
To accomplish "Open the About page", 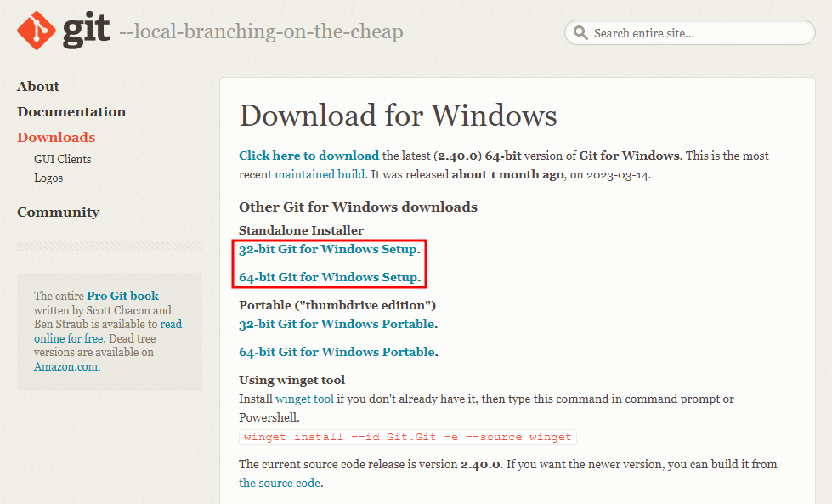I will tap(38, 87).
